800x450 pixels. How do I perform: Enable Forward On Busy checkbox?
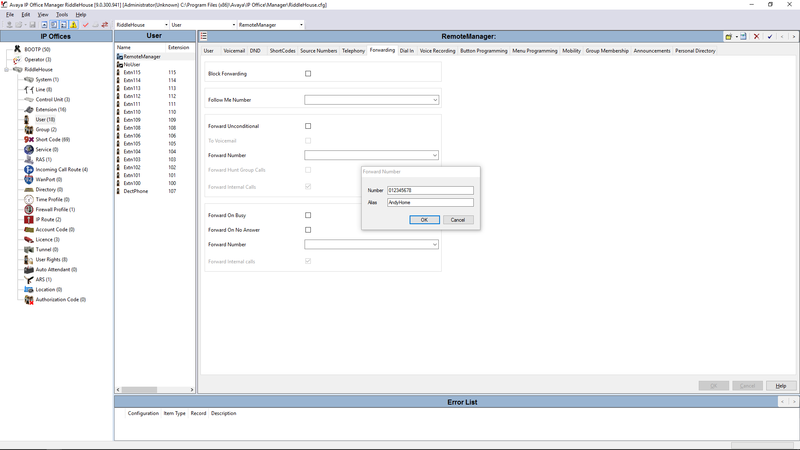tap(308, 215)
